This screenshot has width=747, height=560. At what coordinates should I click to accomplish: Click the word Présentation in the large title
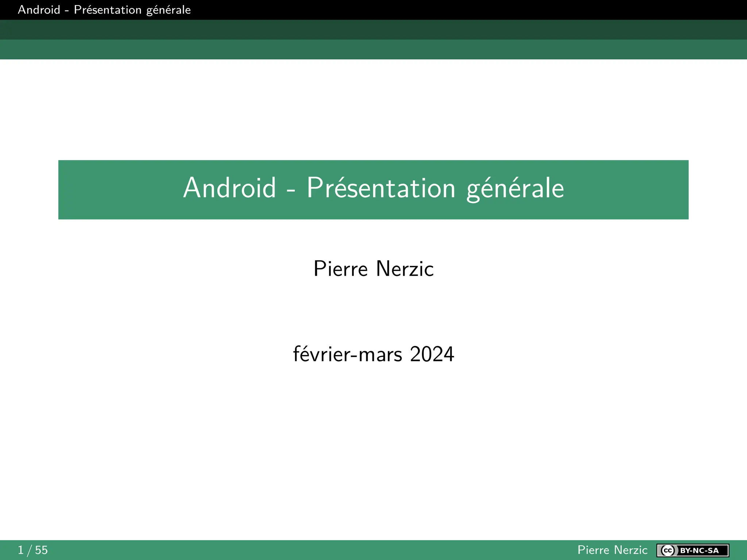381,188
